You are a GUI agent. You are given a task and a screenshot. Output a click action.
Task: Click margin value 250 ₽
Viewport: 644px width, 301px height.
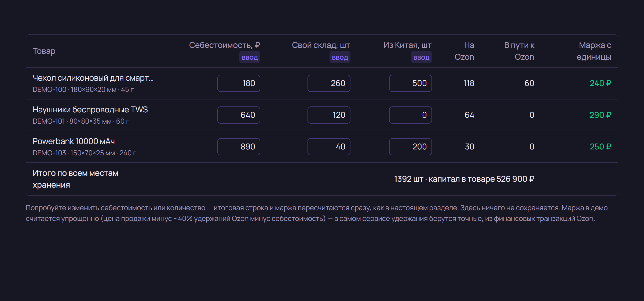[600, 147]
